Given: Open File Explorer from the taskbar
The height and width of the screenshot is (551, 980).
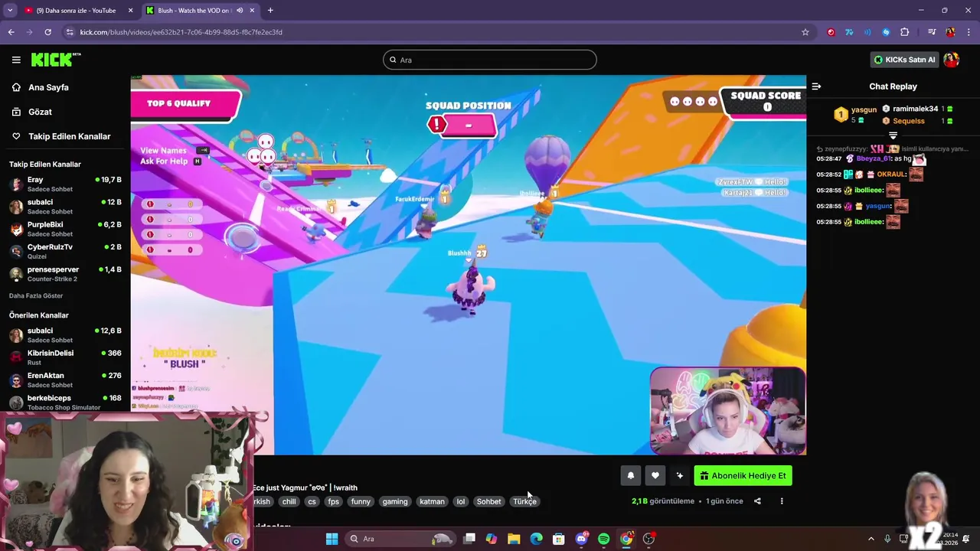Looking at the screenshot, I should (x=514, y=539).
